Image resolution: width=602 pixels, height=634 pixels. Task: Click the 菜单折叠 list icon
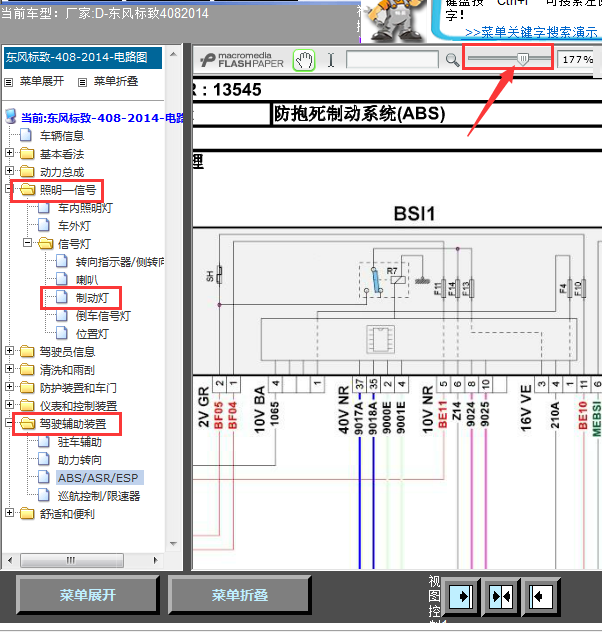click(82, 82)
